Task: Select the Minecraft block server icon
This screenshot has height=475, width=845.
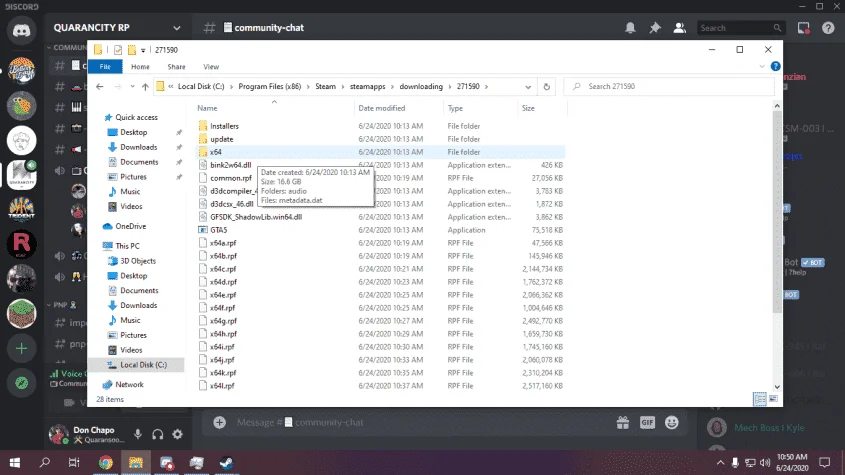Action: (x=22, y=314)
